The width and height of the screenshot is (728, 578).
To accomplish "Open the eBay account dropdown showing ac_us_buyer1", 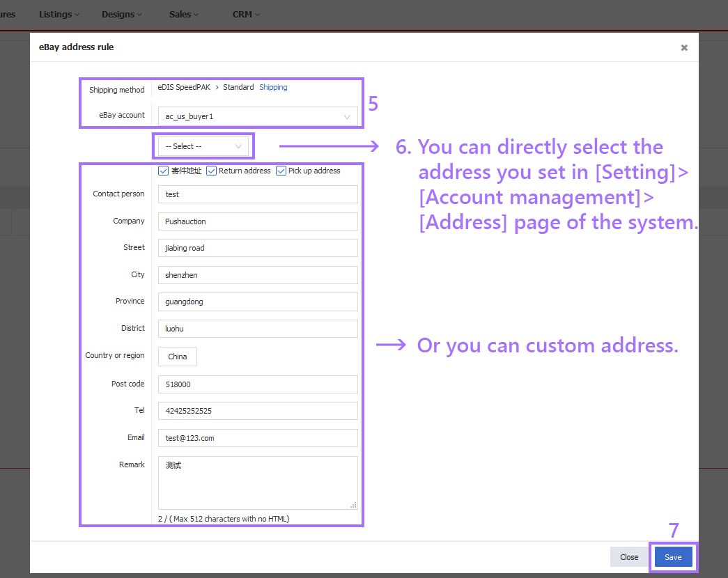I will point(258,116).
